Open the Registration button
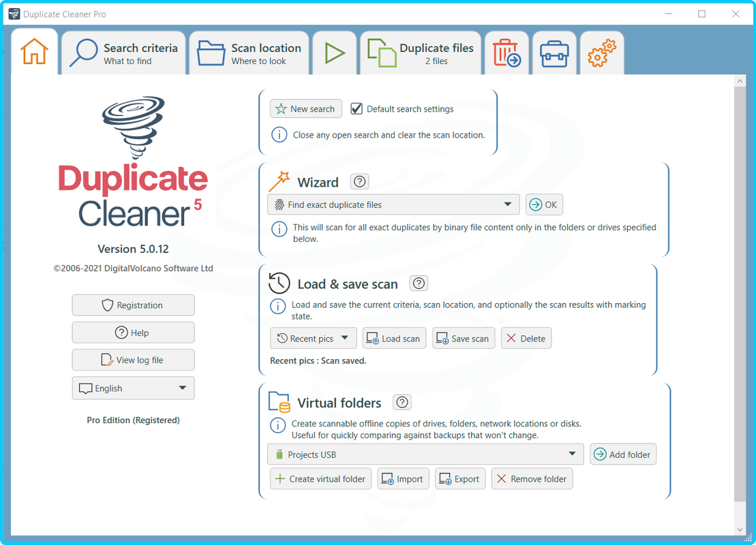The height and width of the screenshot is (545, 756). point(133,305)
